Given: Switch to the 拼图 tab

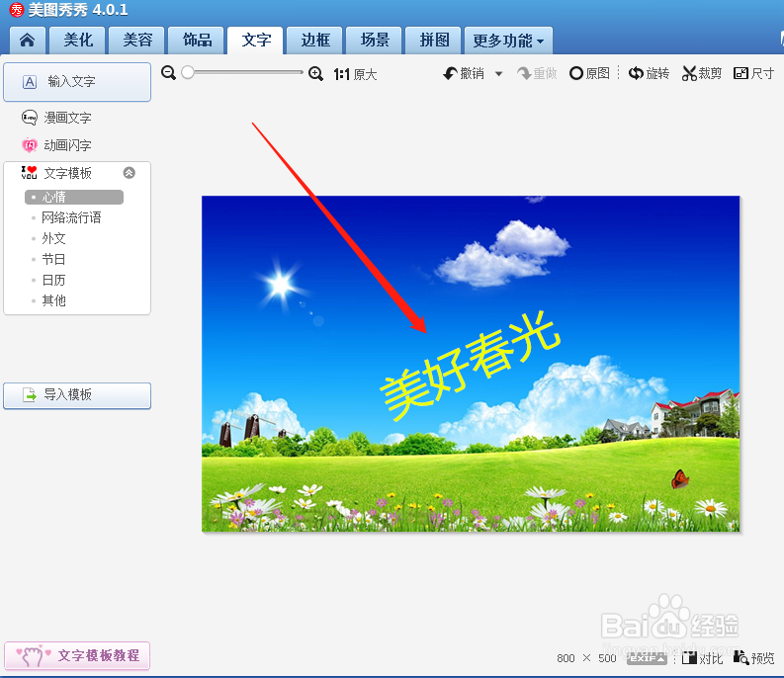Looking at the screenshot, I should 434,40.
